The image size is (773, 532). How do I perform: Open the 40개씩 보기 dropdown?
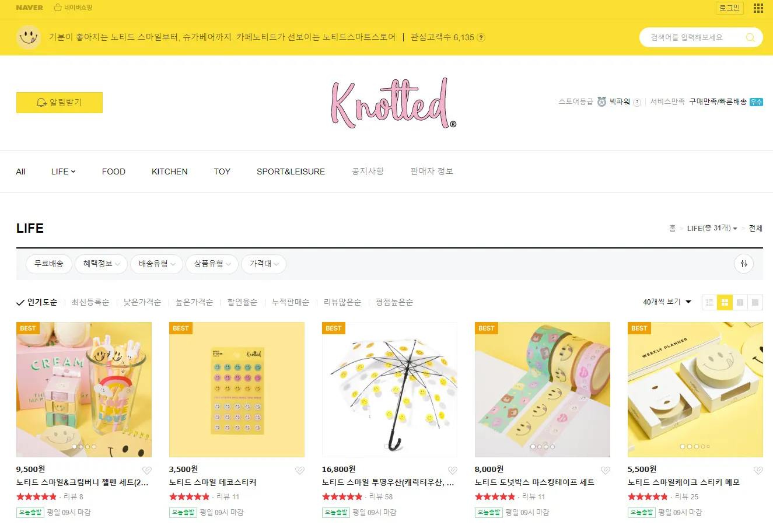(x=667, y=302)
